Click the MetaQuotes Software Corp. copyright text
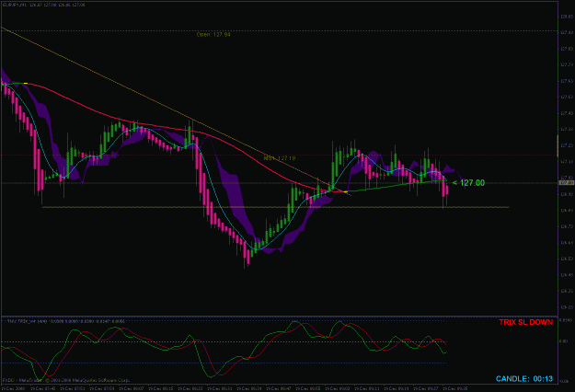The height and width of the screenshot is (392, 575). (66, 380)
